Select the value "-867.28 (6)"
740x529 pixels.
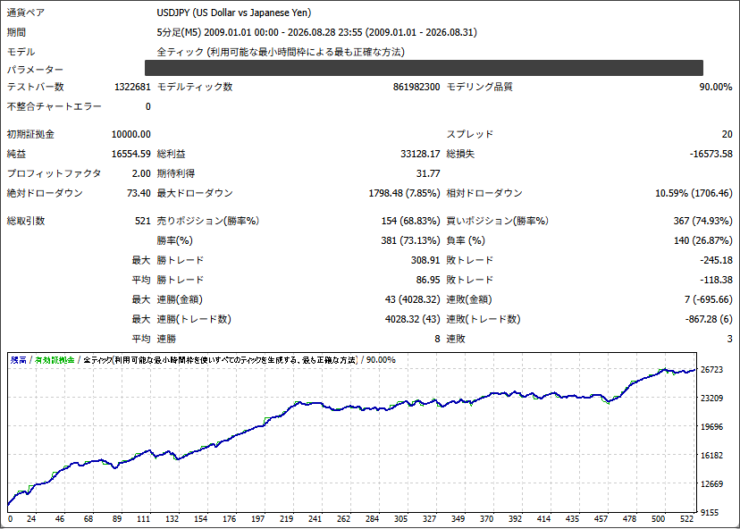point(709,319)
